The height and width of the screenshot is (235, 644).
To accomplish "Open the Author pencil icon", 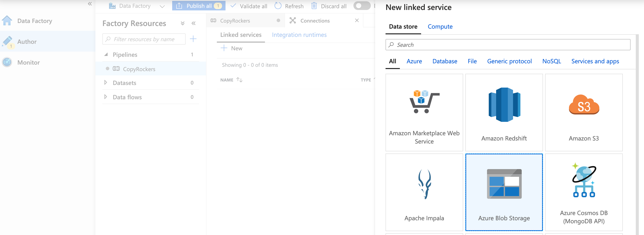I will click(x=7, y=41).
